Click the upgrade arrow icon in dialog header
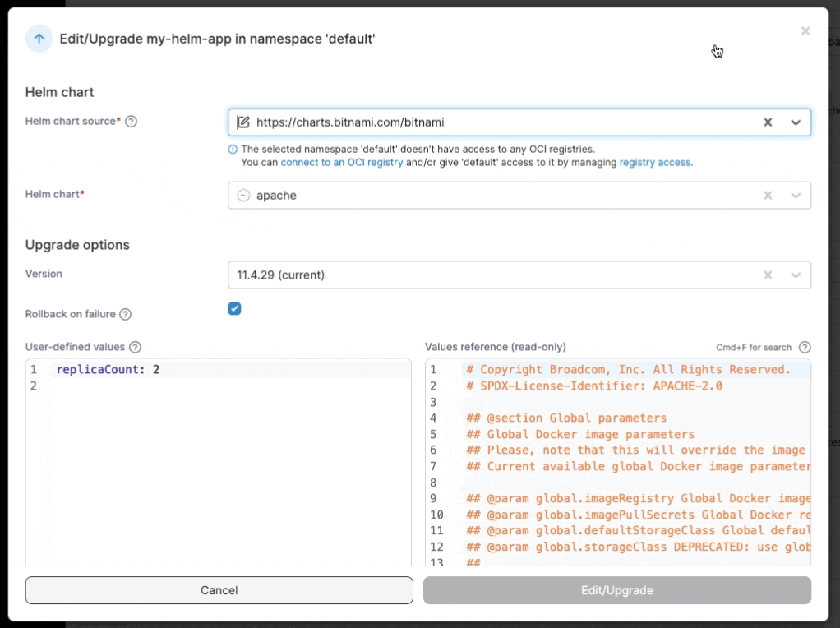840x628 pixels. pyautogui.click(x=39, y=39)
